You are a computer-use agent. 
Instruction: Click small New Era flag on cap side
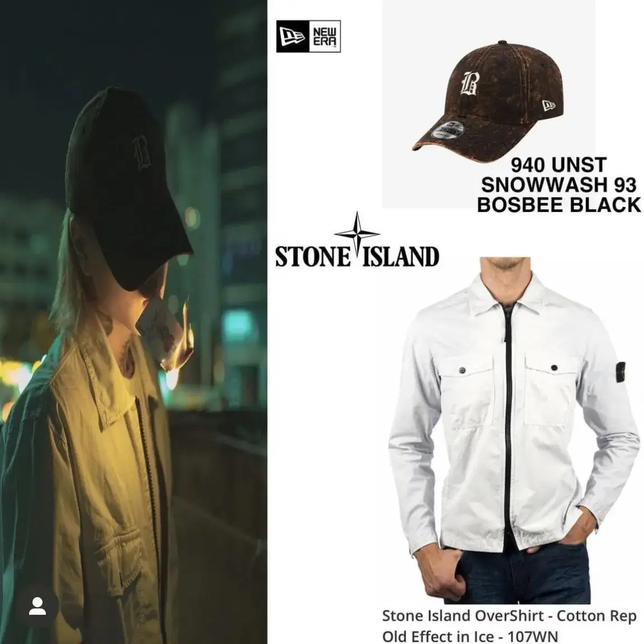pos(549,106)
